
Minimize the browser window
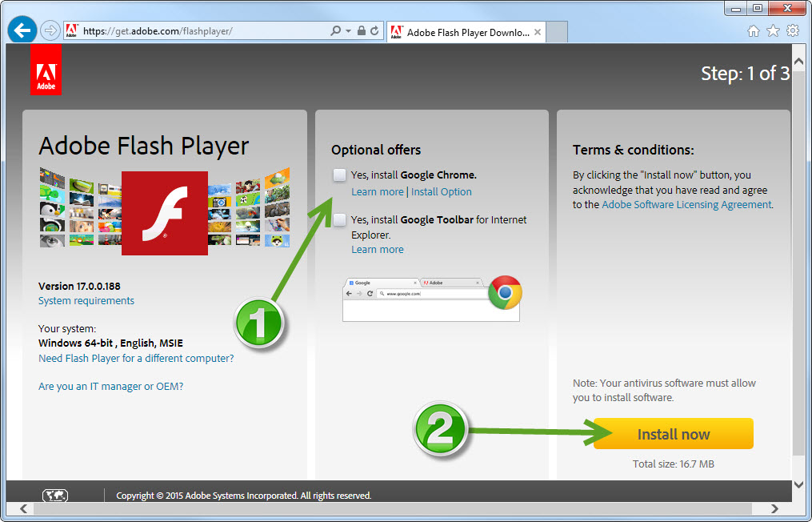[735, 8]
